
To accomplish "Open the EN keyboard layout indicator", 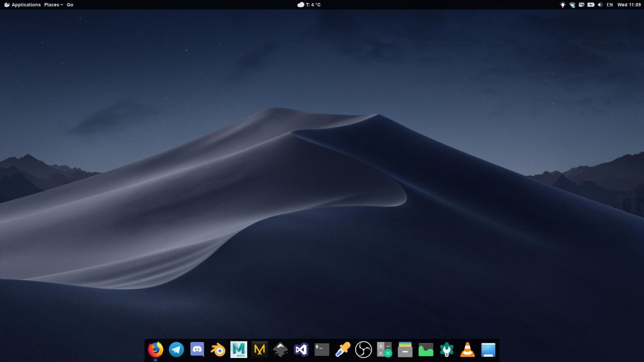I will (610, 5).
